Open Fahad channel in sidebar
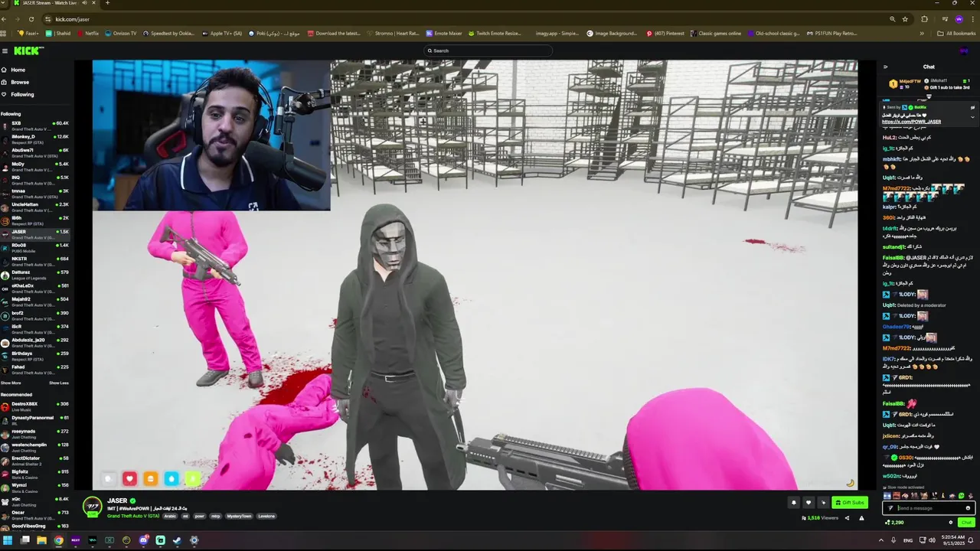Viewport: 980px width, 551px height. (36, 369)
